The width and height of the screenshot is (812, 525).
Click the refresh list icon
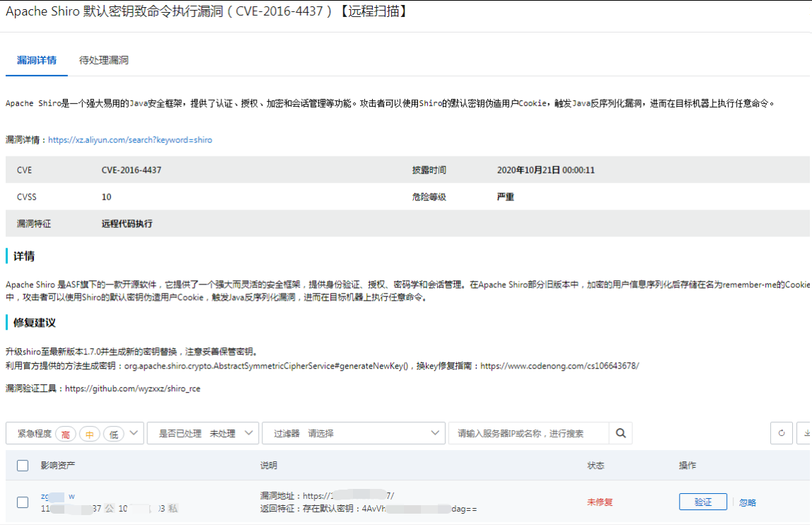tap(782, 433)
